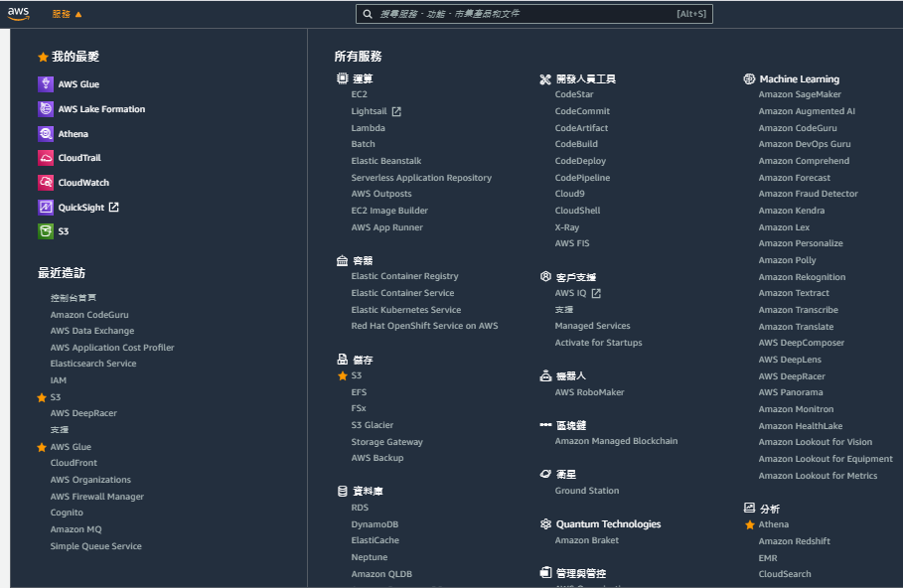Open Athena icon in favorites panel
Image resolution: width=903 pixels, height=588 pixels.
(x=46, y=134)
